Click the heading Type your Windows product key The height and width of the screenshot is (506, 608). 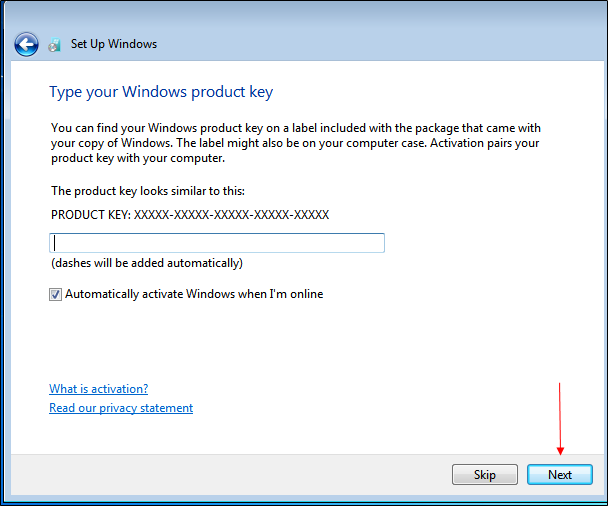tap(161, 92)
